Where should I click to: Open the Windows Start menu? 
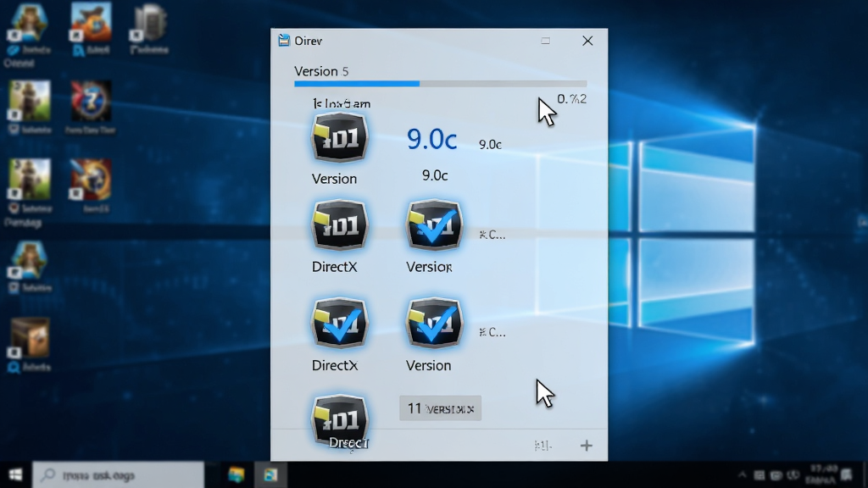point(15,474)
